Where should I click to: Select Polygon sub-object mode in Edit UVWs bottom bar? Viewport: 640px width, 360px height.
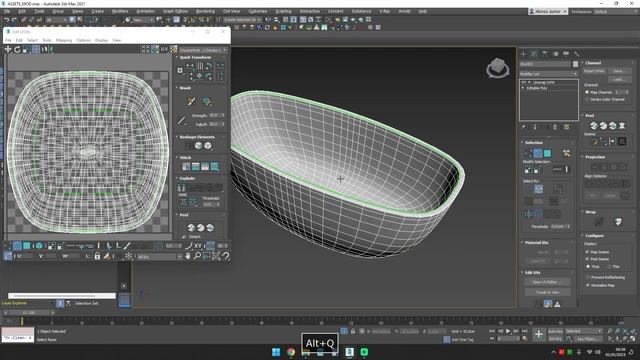(x=27, y=246)
